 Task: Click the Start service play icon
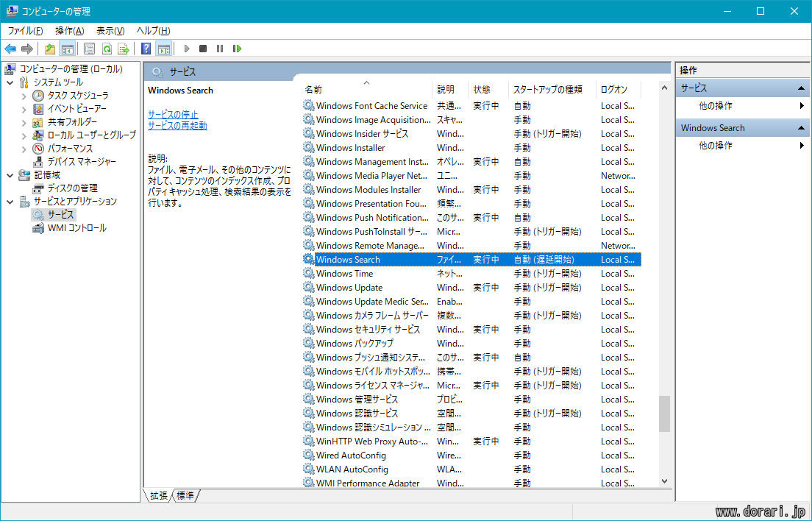(x=187, y=49)
